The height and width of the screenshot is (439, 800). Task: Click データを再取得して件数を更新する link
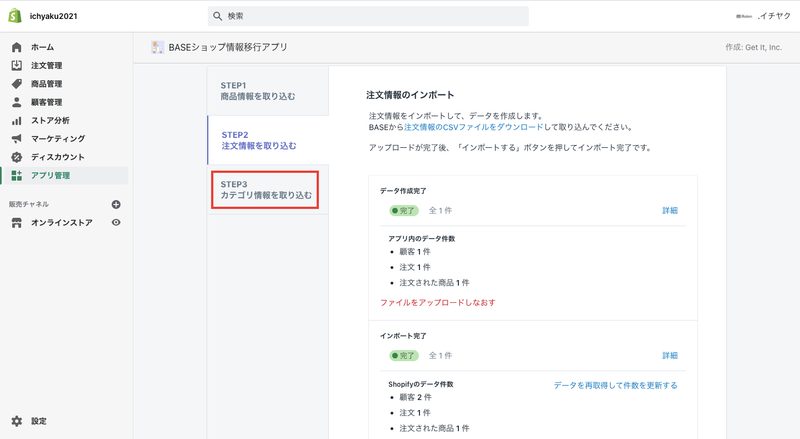tap(615, 385)
